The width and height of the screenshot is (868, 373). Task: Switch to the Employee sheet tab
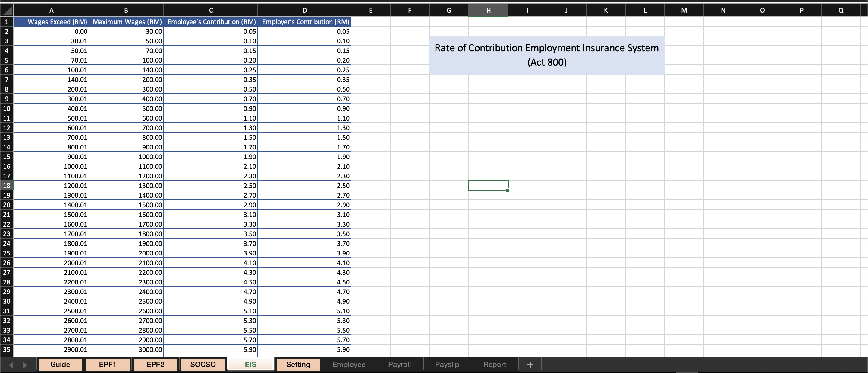[349, 364]
